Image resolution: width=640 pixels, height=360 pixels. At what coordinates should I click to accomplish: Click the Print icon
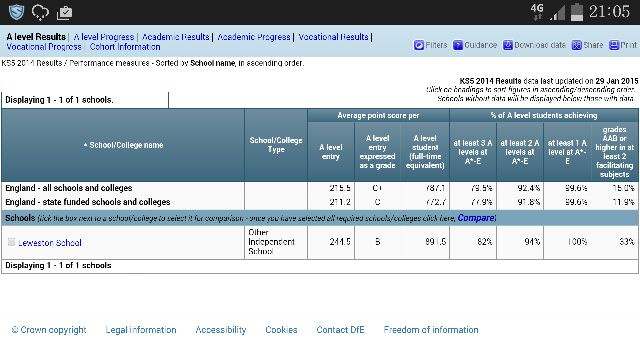(614, 45)
